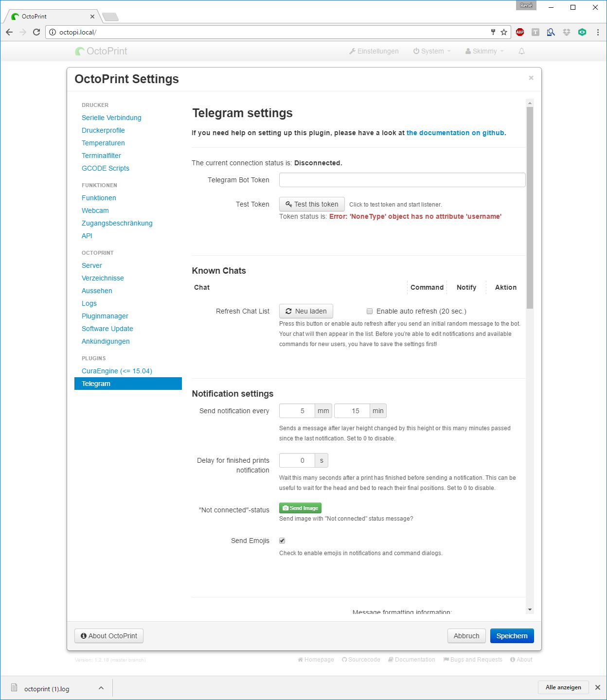Open the magnifier extension icon in toolbar
This screenshot has height=700, width=607.
(551, 32)
